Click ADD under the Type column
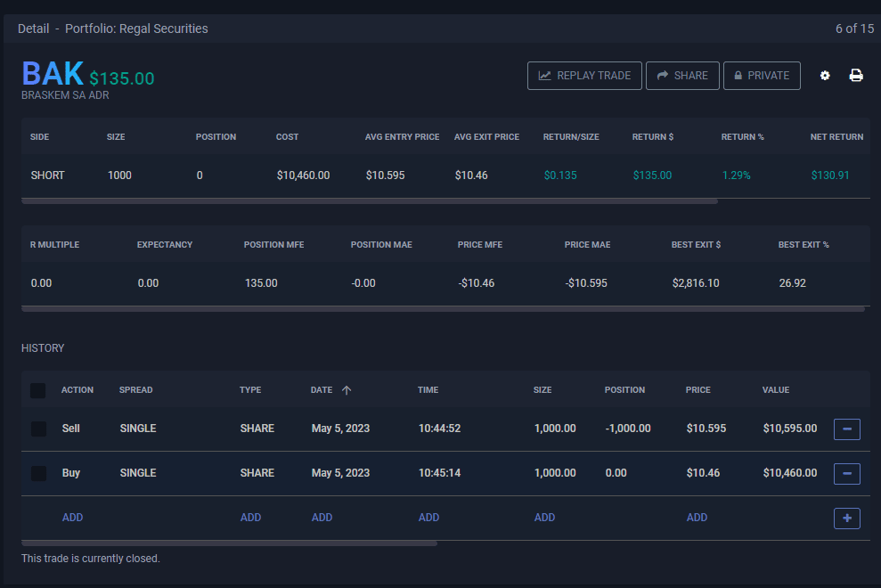Viewport: 881px width, 588px height. coord(250,518)
